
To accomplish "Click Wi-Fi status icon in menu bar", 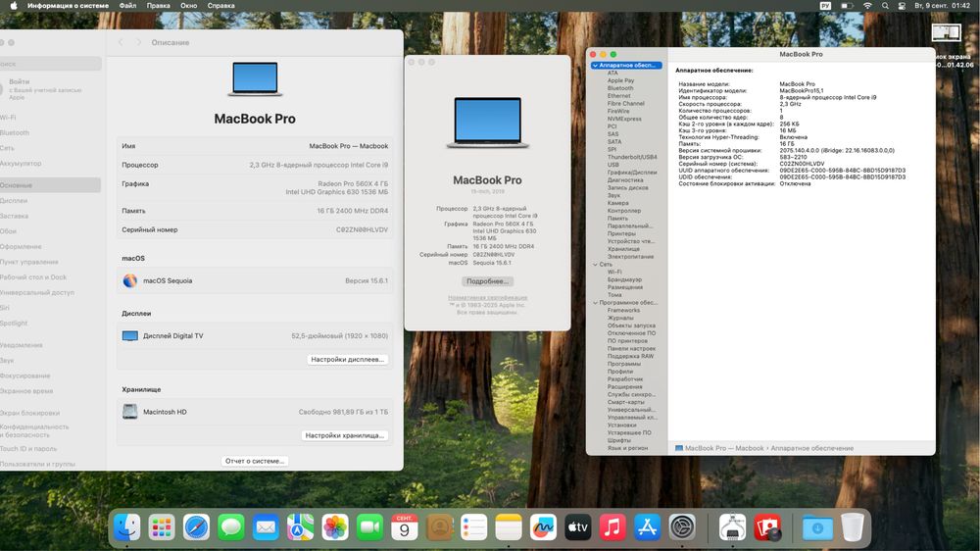I will [x=867, y=6].
